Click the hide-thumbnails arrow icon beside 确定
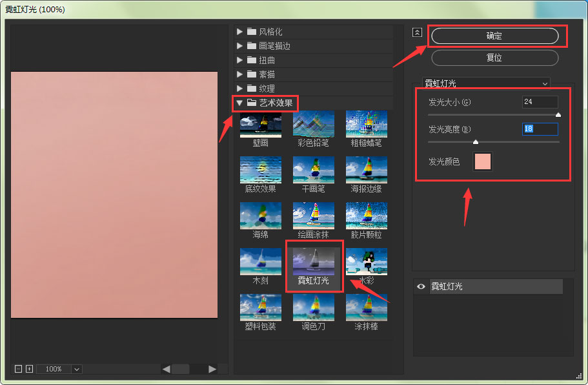This screenshot has height=385, width=588. tap(417, 32)
